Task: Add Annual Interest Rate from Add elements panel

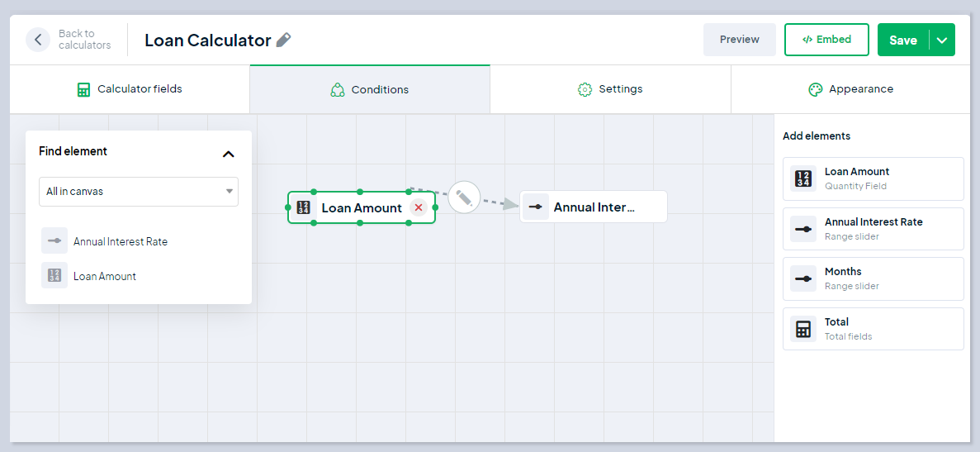Action: click(x=873, y=229)
